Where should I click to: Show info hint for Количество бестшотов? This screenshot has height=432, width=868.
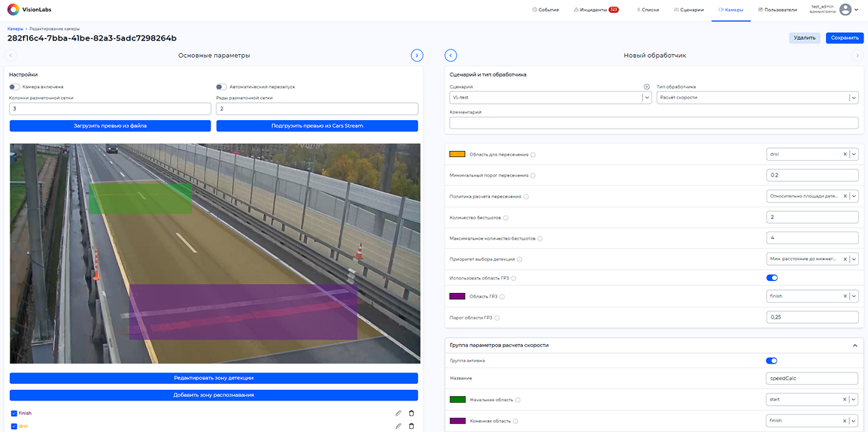(505, 217)
